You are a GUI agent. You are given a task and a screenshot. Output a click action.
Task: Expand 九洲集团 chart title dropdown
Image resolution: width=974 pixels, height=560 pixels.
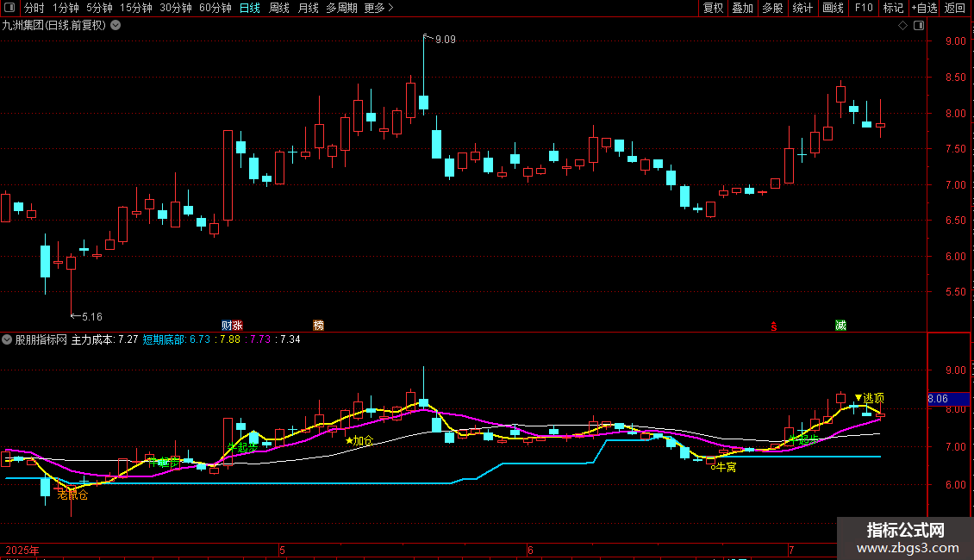(116, 26)
